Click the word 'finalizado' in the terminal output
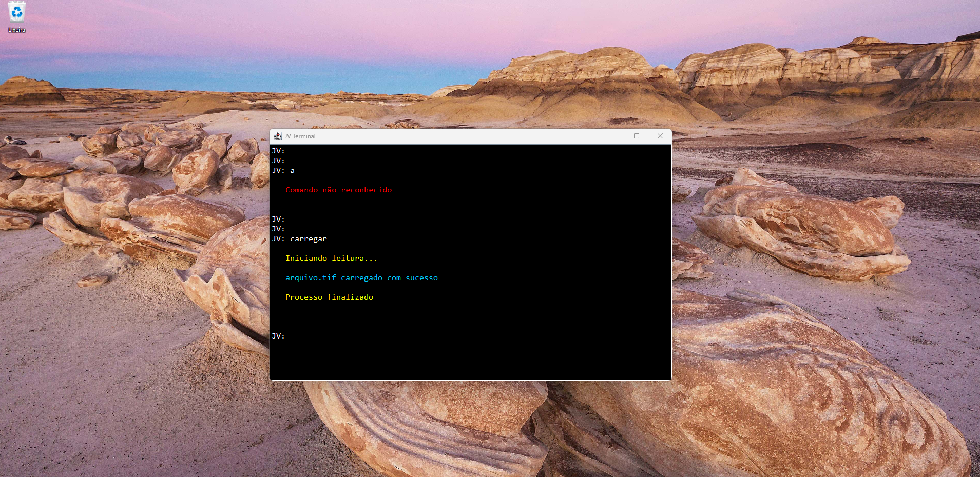 pos(350,297)
